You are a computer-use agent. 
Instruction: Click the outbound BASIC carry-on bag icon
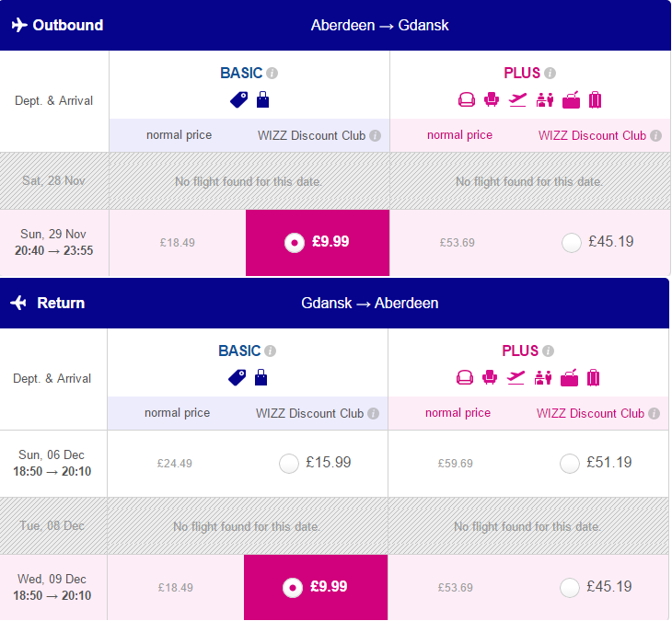(262, 99)
